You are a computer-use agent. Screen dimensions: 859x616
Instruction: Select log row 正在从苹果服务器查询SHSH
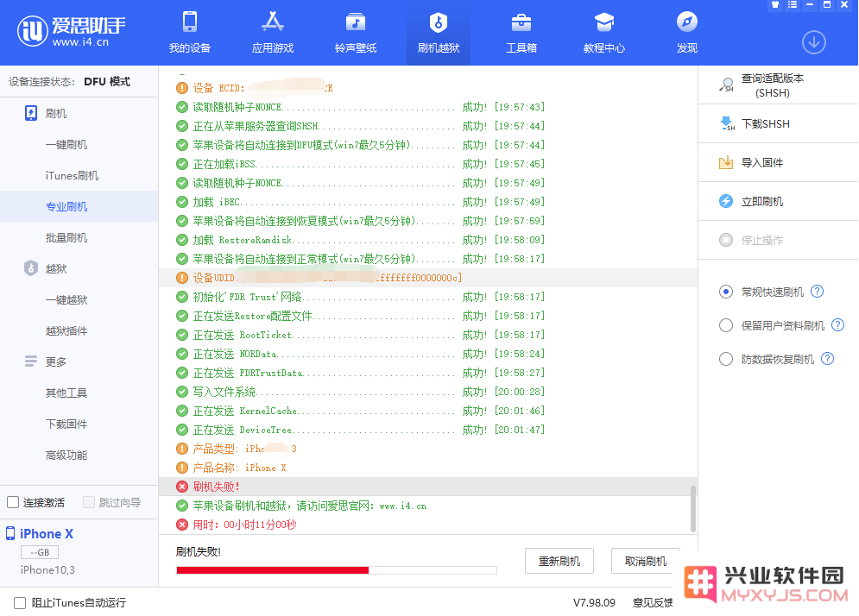[x=428, y=126]
